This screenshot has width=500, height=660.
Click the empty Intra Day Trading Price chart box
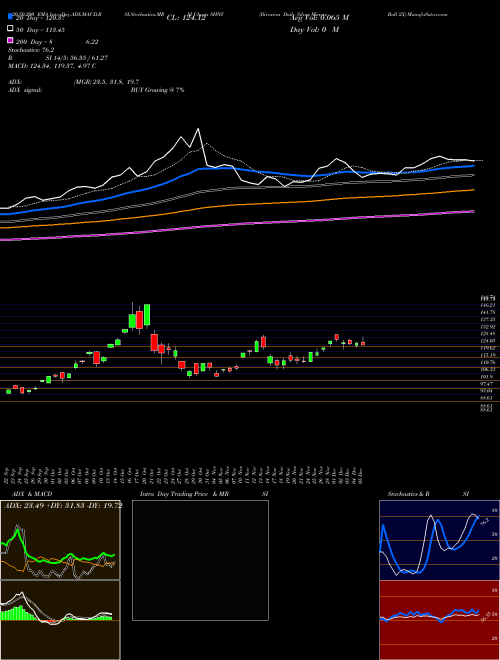click(200, 560)
